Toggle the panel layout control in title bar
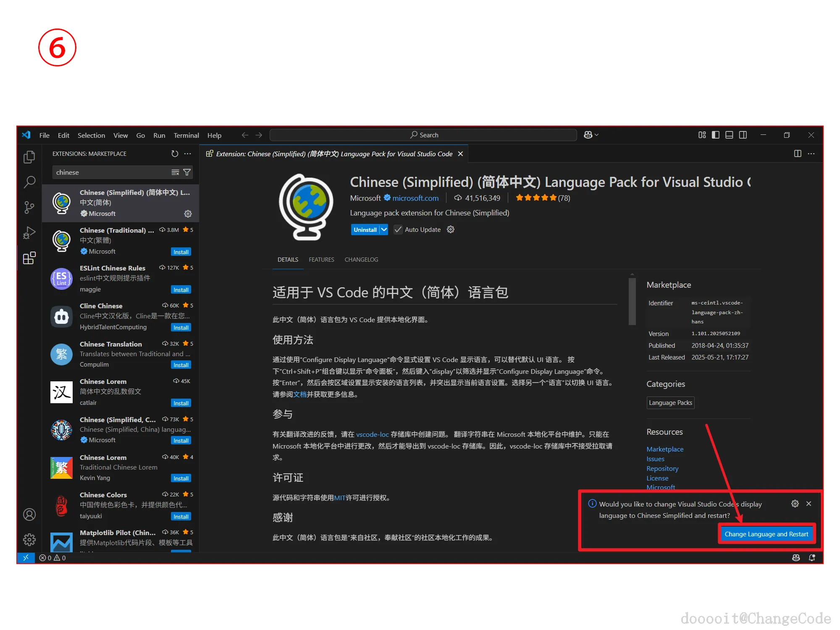Image resolution: width=840 pixels, height=630 pixels. click(x=729, y=135)
